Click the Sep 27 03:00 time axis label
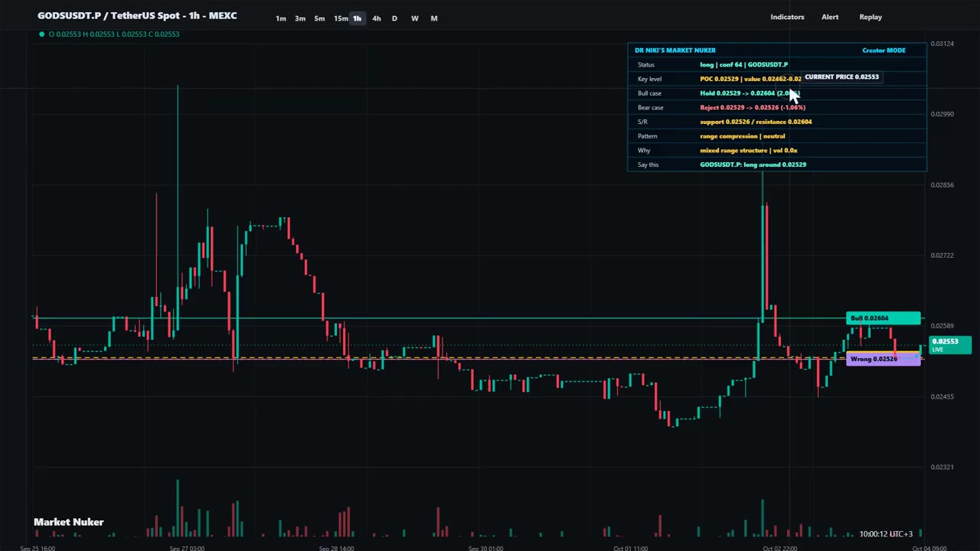This screenshot has height=551, width=980. pos(188,548)
